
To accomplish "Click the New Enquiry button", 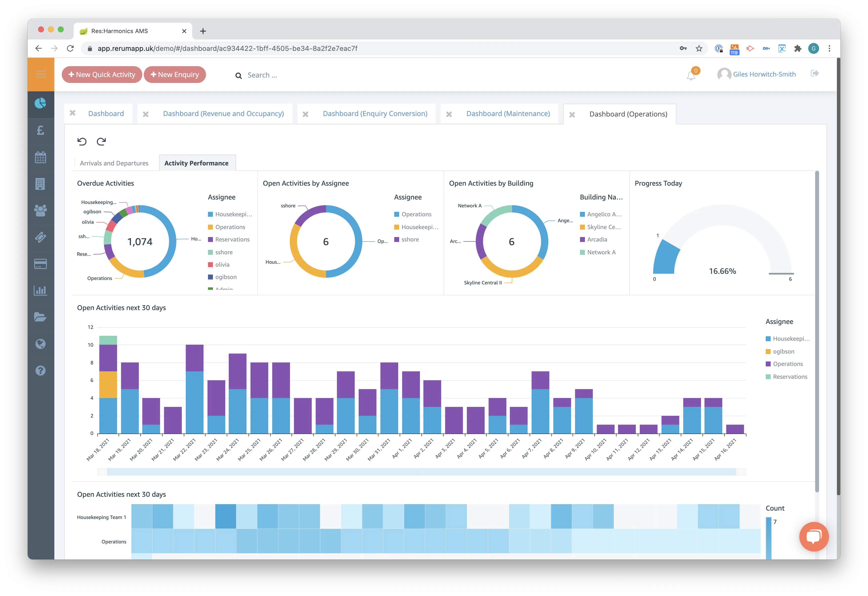I will 174,75.
